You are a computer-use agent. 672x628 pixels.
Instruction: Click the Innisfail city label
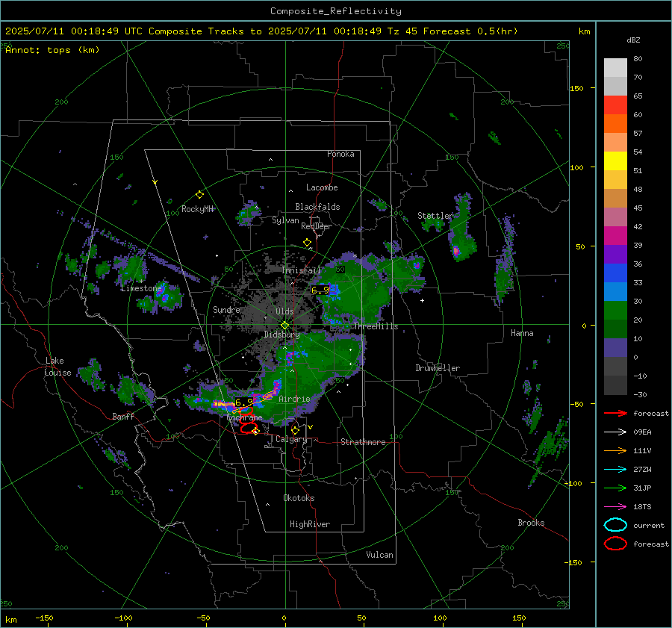(302, 270)
